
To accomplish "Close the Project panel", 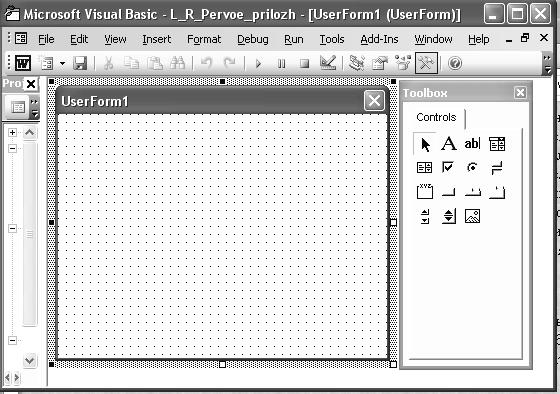I will 31,84.
